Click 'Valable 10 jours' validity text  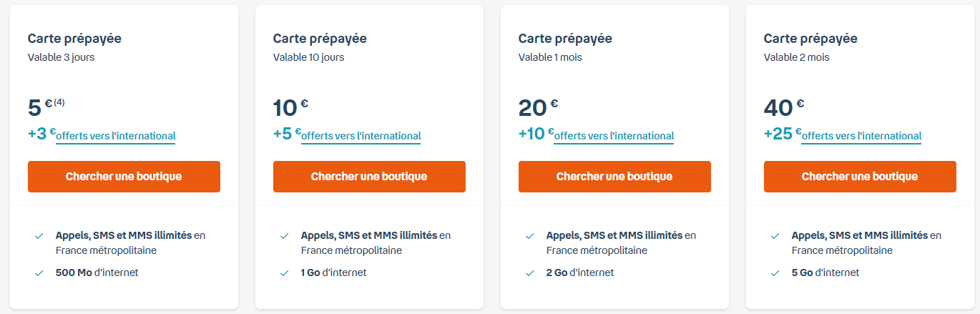(x=308, y=57)
